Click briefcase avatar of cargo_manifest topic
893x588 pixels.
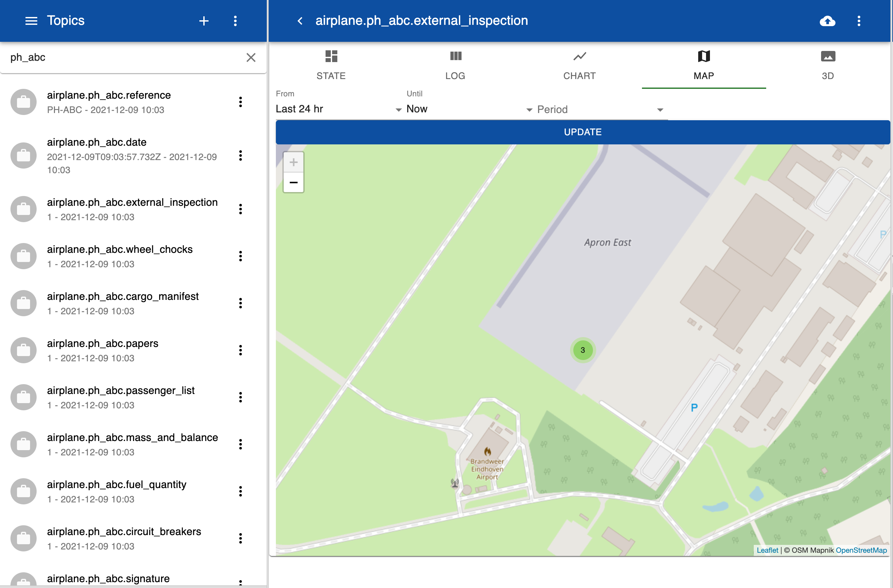coord(23,303)
